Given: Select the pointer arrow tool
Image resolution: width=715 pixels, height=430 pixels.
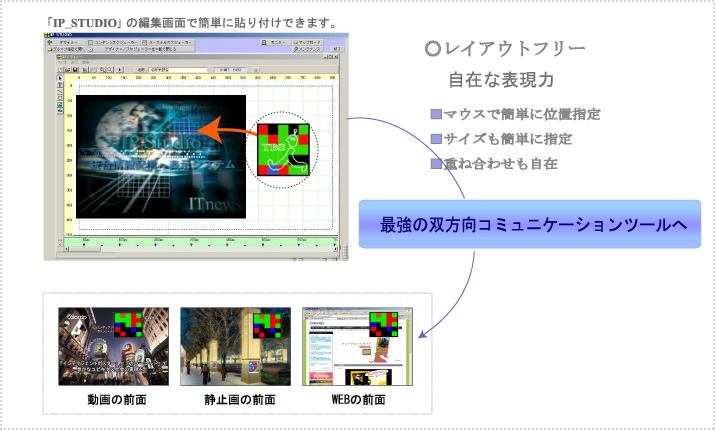Looking at the screenshot, I should pos(60,78).
